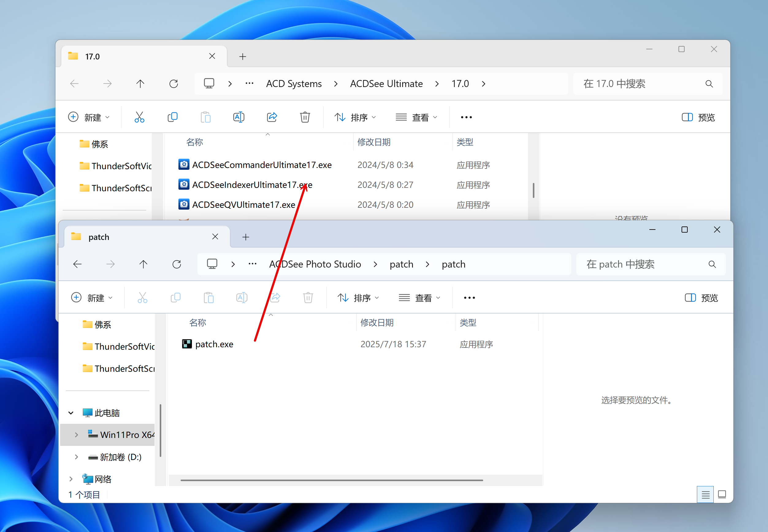Viewport: 768px width, 532px height.
Task: Expand the D: drive tree node
Action: pos(76,457)
